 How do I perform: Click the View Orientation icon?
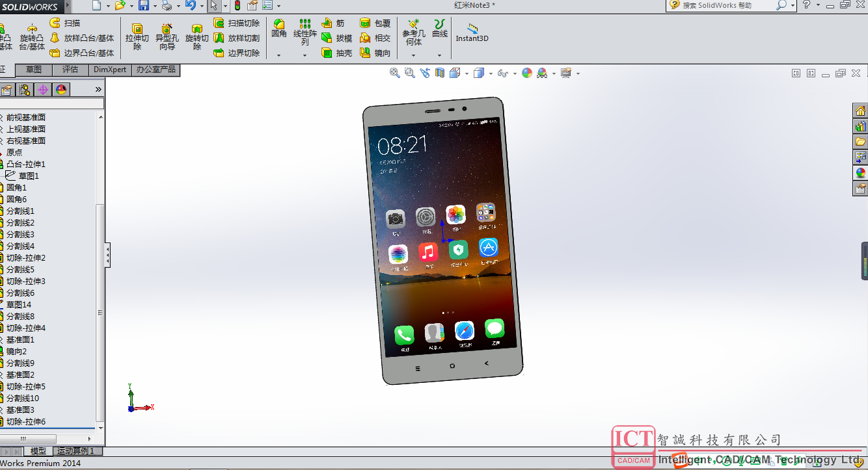(455, 73)
